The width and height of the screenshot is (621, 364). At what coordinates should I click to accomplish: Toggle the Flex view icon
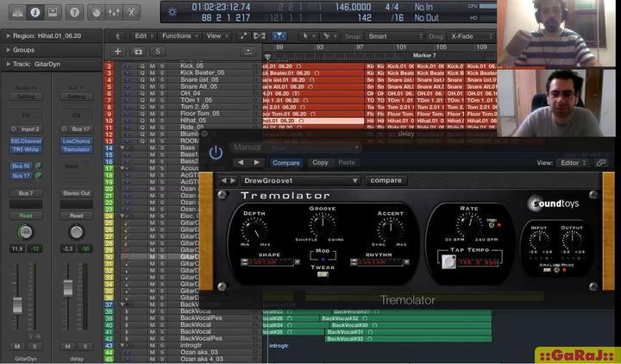[260, 36]
